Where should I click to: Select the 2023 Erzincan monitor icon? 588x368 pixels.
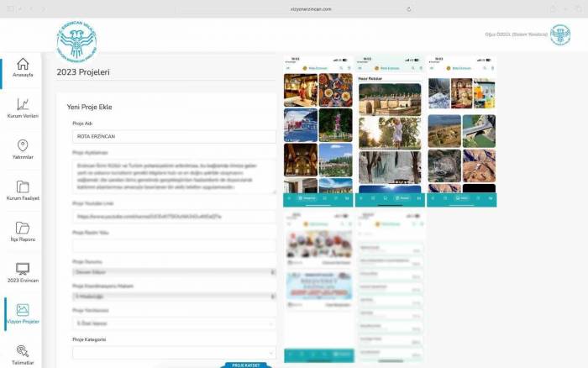point(23,270)
